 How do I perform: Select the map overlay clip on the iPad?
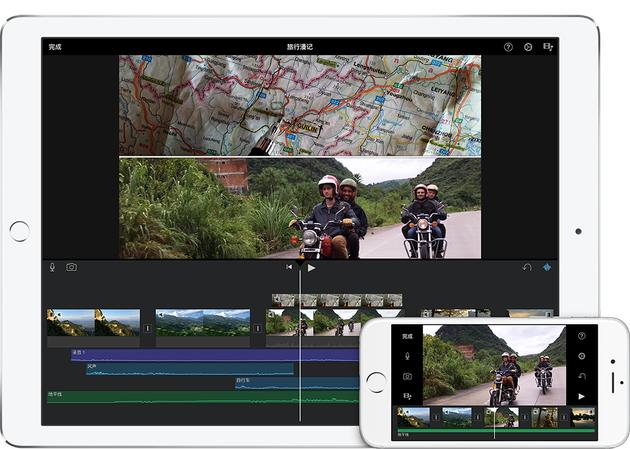(x=337, y=300)
